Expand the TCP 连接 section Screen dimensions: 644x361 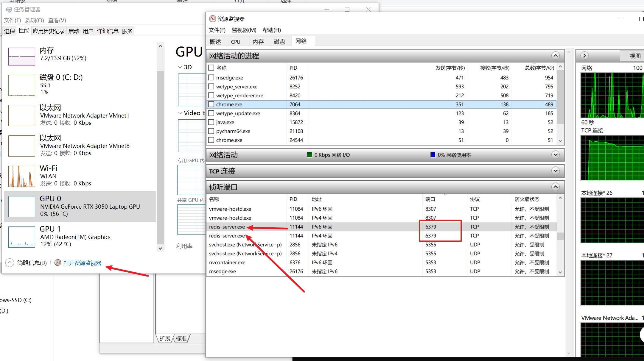555,171
